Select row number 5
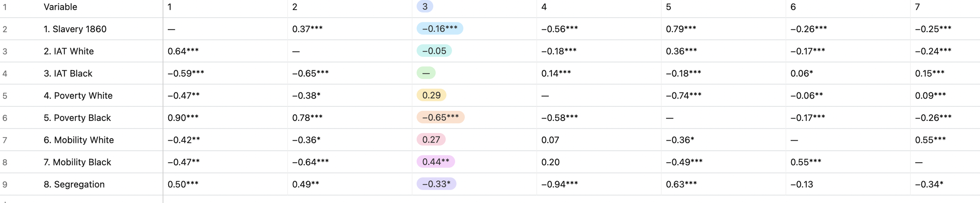 pyautogui.click(x=5, y=96)
